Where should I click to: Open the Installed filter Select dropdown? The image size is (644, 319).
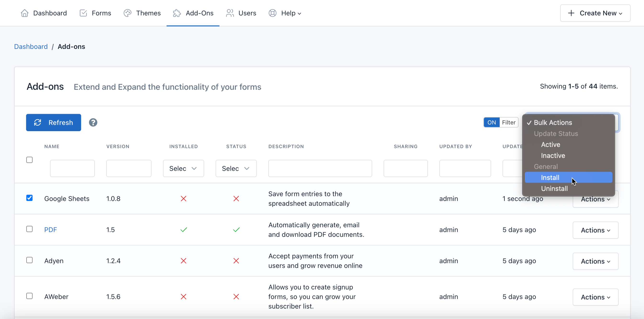point(183,168)
